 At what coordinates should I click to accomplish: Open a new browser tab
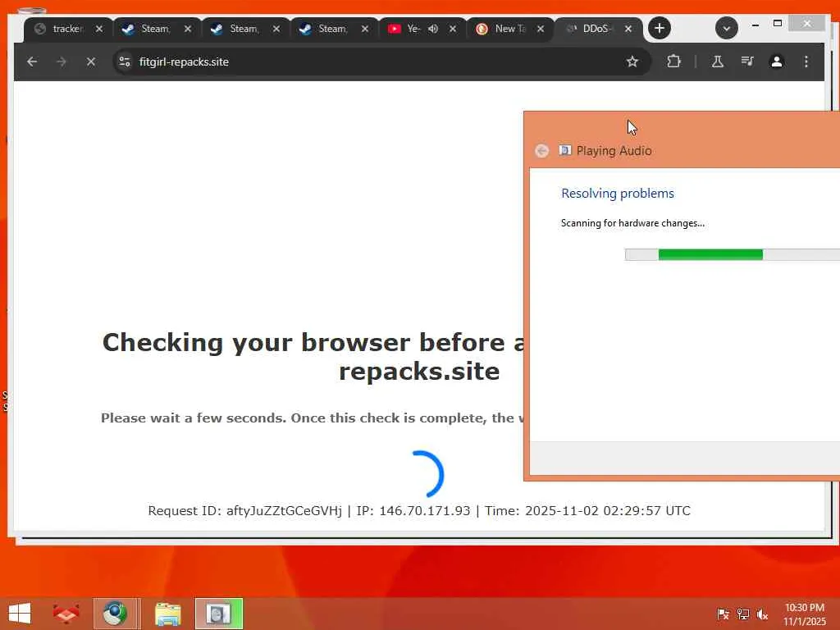pos(660,29)
